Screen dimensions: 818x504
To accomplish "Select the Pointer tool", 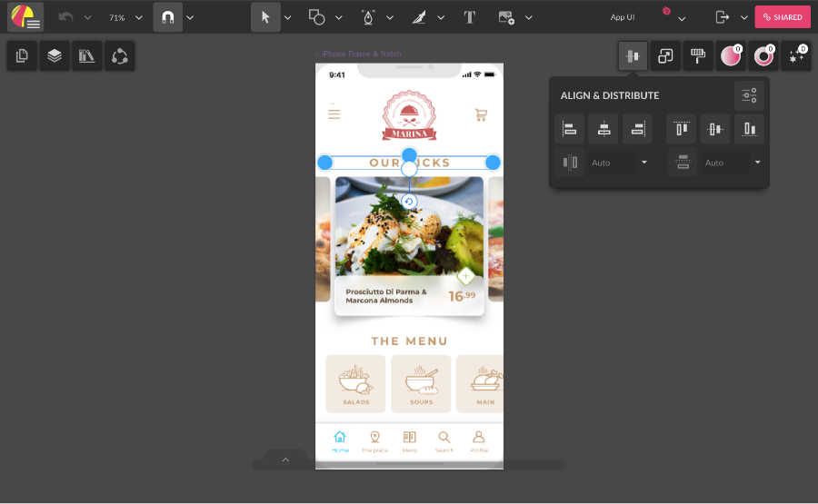I will pos(265,17).
